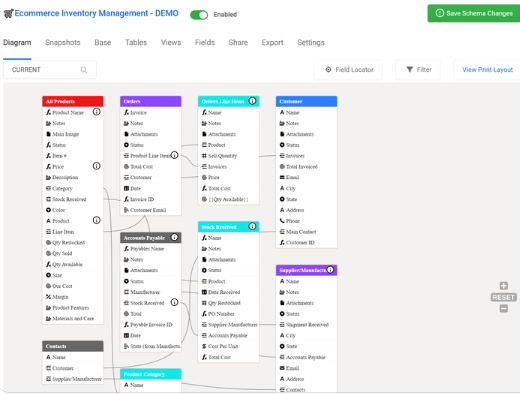Screen dimensions: 520x394
Task: Open the Field Locator
Action: (x=348, y=70)
